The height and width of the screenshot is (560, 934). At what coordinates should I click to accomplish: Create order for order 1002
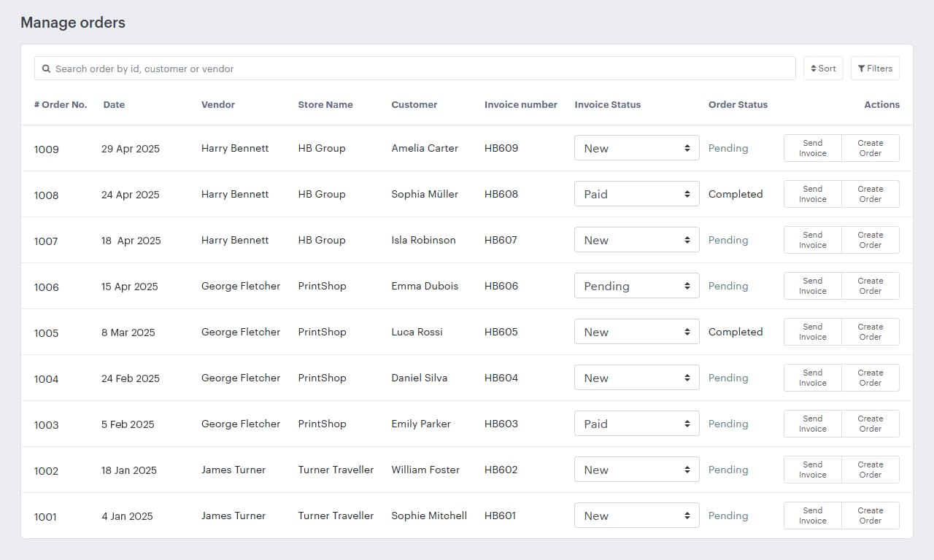point(870,470)
